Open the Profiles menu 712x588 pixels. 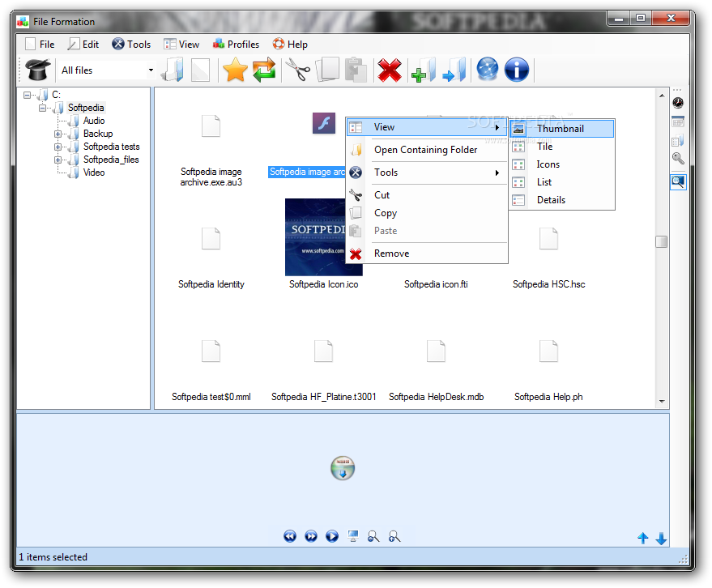(x=237, y=44)
